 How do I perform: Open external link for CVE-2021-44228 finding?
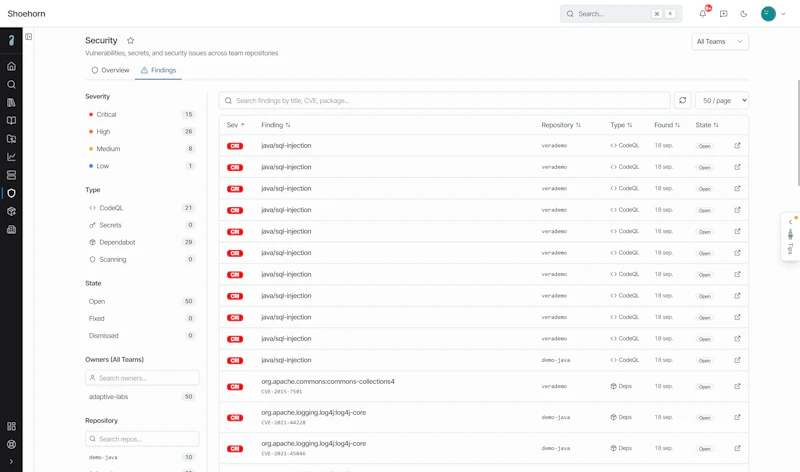[737, 417]
